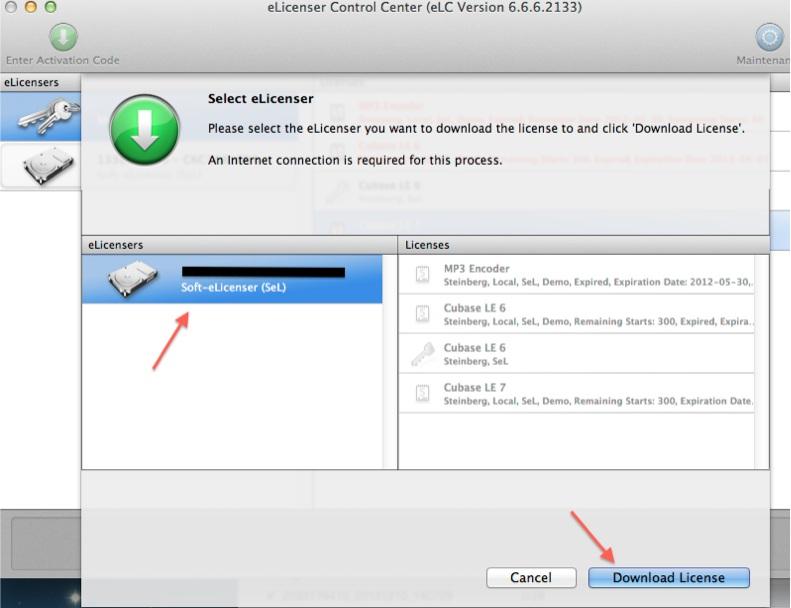Select the MP3 Encoder license
The image size is (791, 608).
tap(576, 274)
